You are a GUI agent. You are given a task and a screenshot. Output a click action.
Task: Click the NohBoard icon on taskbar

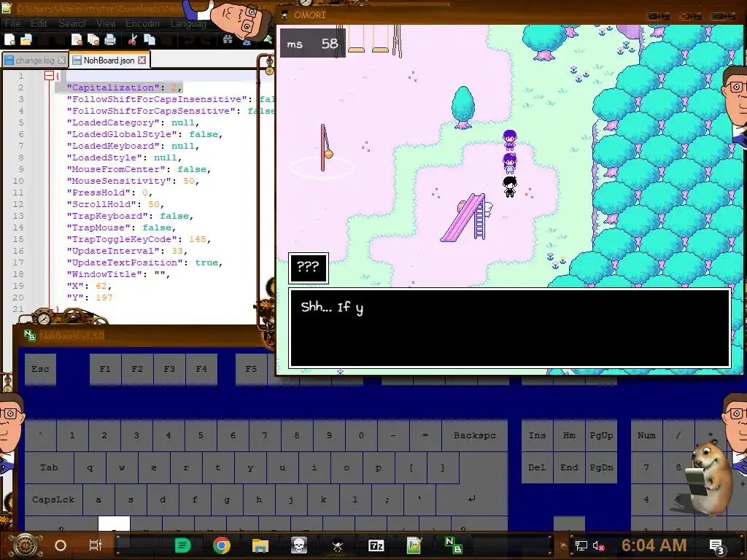453,545
